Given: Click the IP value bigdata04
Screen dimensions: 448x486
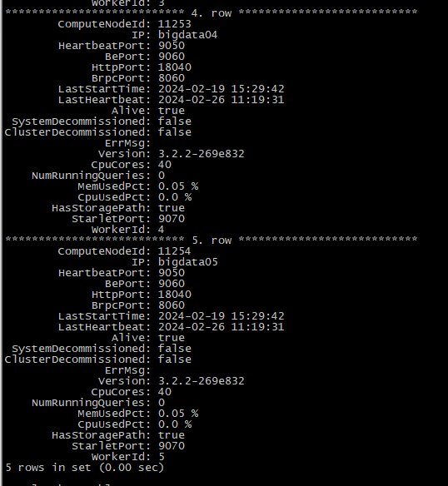Looking at the screenshot, I should click(x=187, y=35).
